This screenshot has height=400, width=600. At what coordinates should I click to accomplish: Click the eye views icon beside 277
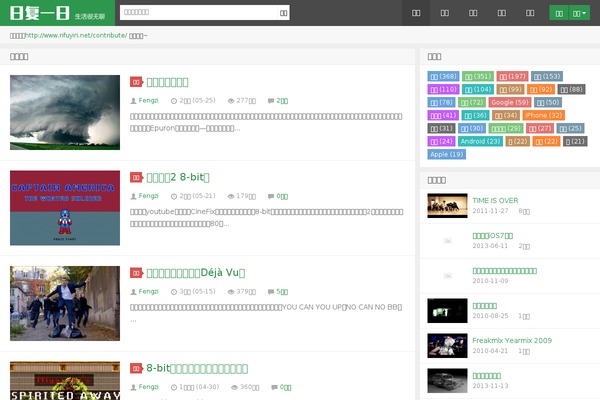coord(231,101)
